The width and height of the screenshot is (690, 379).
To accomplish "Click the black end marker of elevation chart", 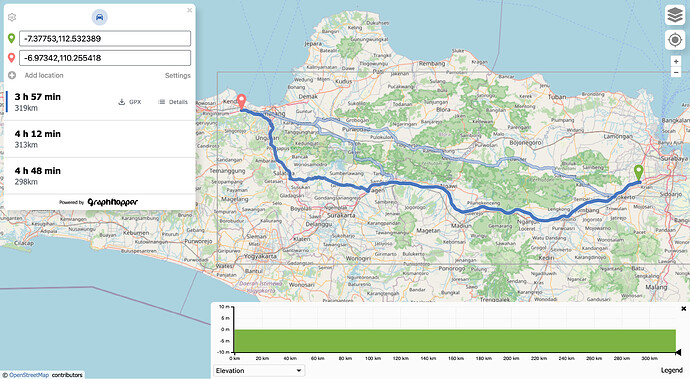I will (x=678, y=352).
